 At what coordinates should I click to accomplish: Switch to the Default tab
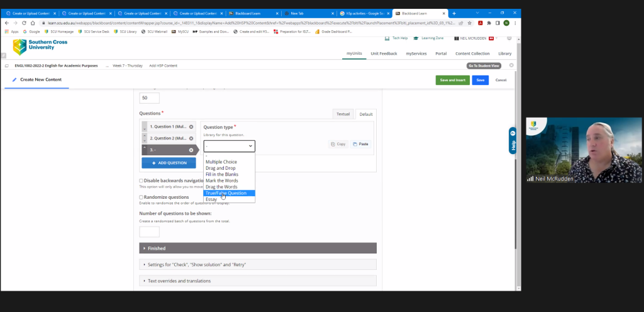pyautogui.click(x=366, y=114)
